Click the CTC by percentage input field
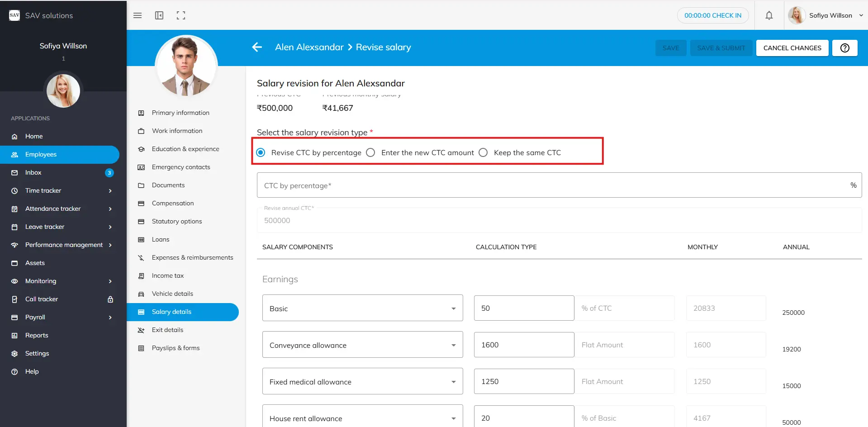 pos(552,185)
